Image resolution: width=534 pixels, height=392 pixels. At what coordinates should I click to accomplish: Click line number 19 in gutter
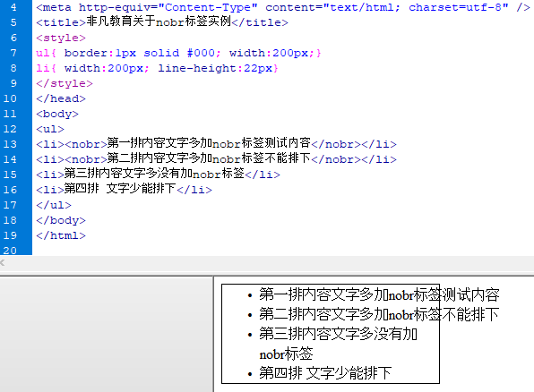coord(10,235)
